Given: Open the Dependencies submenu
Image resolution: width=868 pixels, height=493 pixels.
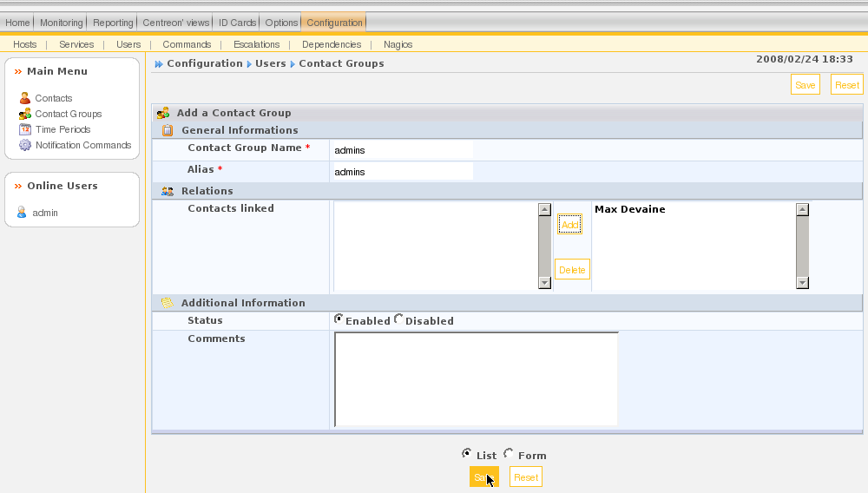Looking at the screenshot, I should click(332, 44).
